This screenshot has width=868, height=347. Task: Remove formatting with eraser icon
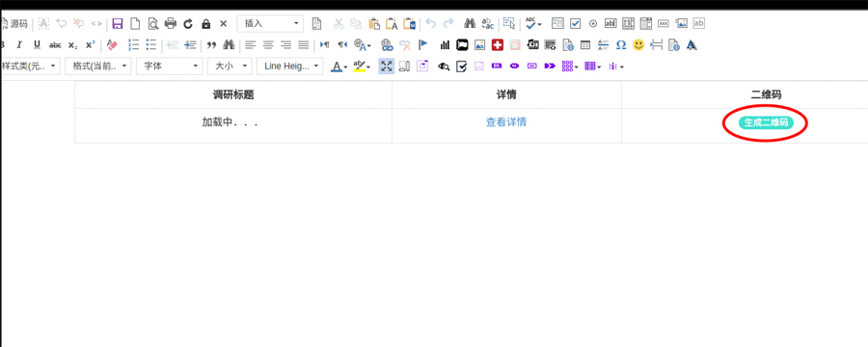point(112,45)
